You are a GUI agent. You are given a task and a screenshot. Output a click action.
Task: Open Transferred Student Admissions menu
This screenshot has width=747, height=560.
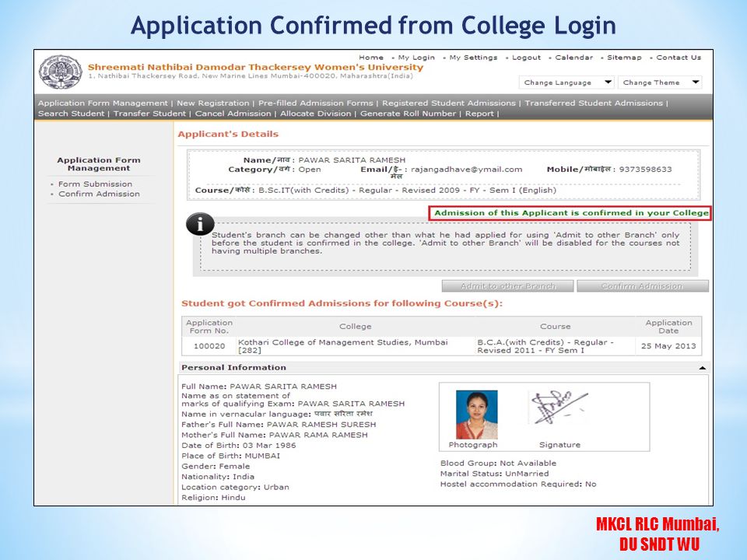[594, 103]
